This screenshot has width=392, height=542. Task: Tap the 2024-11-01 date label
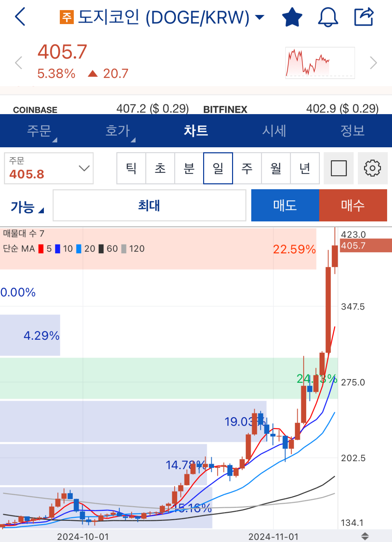[273, 536]
